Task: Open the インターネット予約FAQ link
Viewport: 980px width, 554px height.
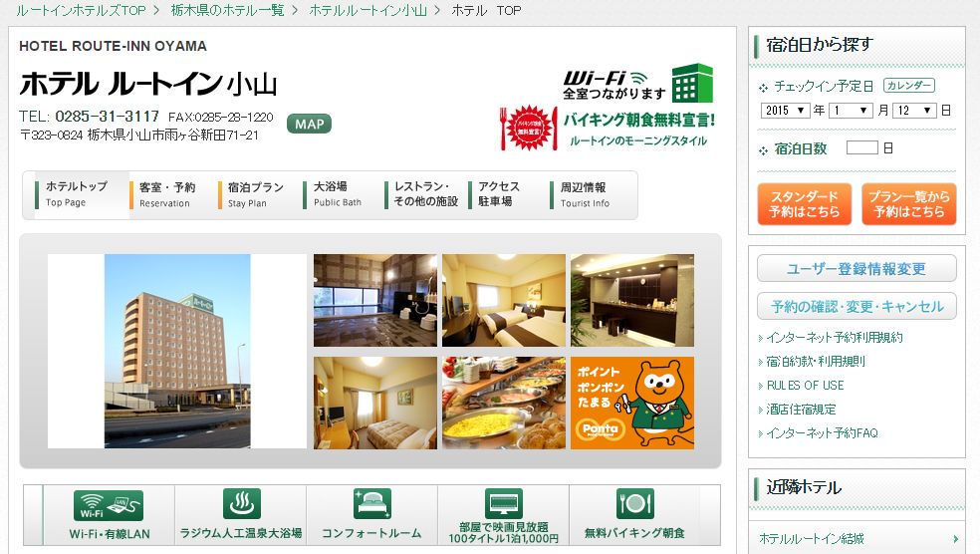Action: tap(822, 433)
